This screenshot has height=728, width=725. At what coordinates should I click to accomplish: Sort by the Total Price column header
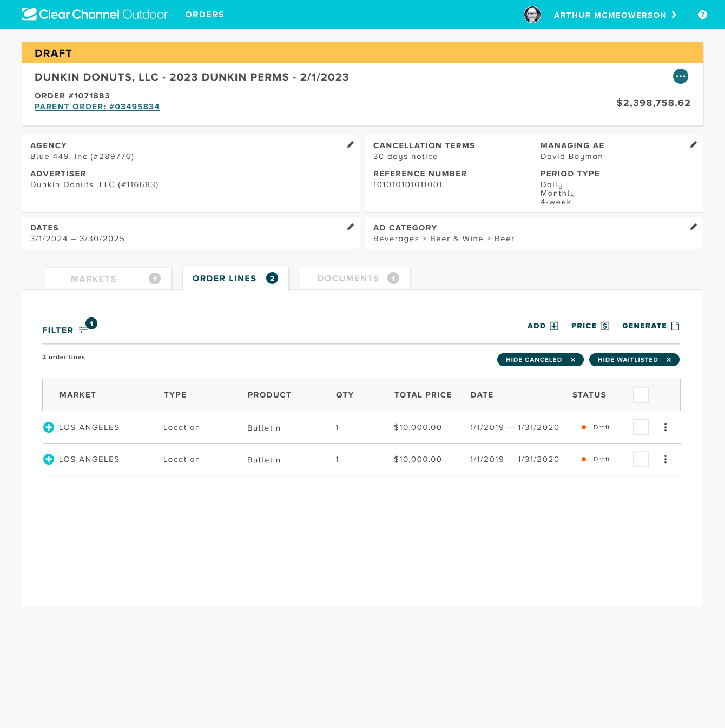click(423, 395)
